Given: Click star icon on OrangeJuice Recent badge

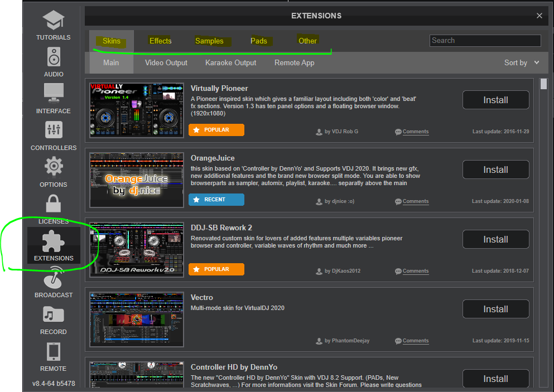Looking at the screenshot, I should tap(196, 200).
